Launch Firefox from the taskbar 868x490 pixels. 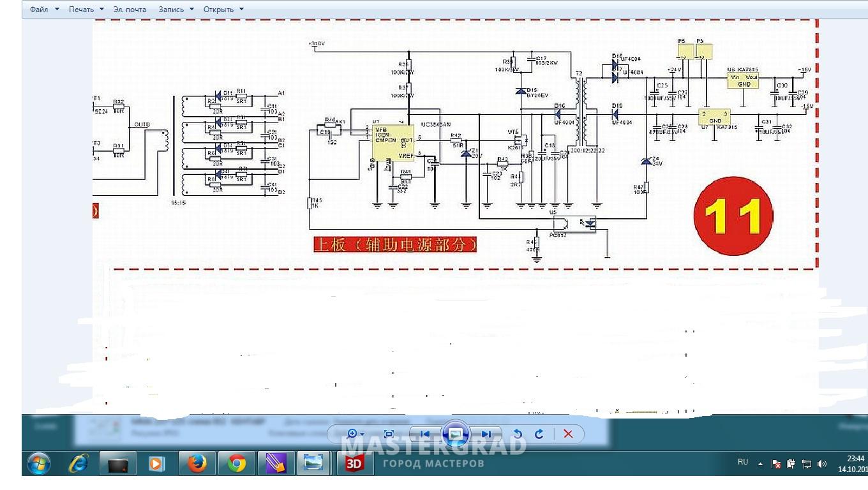click(x=197, y=464)
